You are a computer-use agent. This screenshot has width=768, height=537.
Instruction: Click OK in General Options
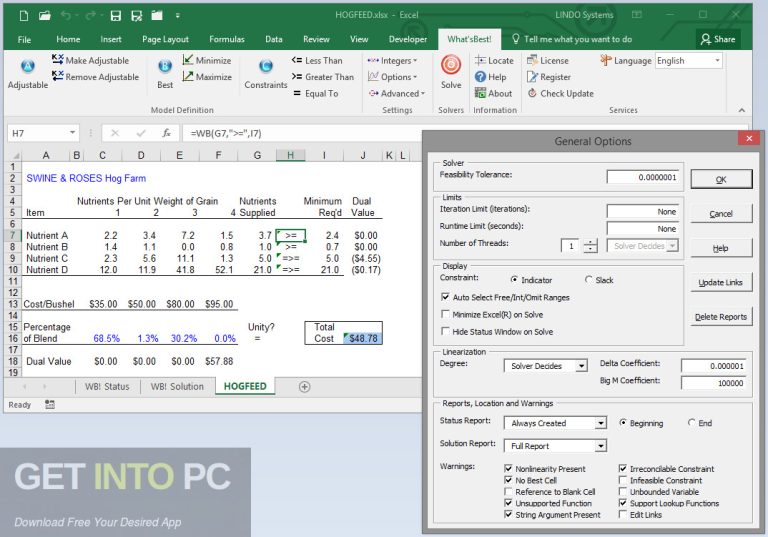tap(721, 179)
